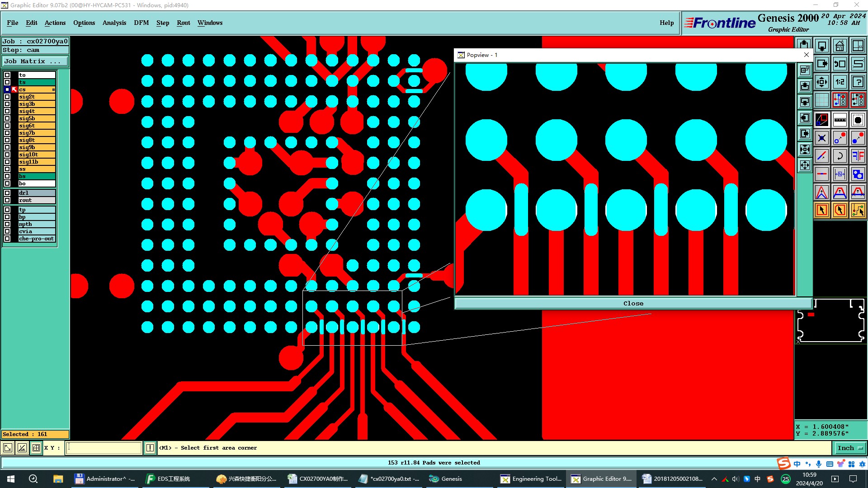Image resolution: width=868 pixels, height=488 pixels.
Task: Open the DFM menu
Action: (x=141, y=23)
